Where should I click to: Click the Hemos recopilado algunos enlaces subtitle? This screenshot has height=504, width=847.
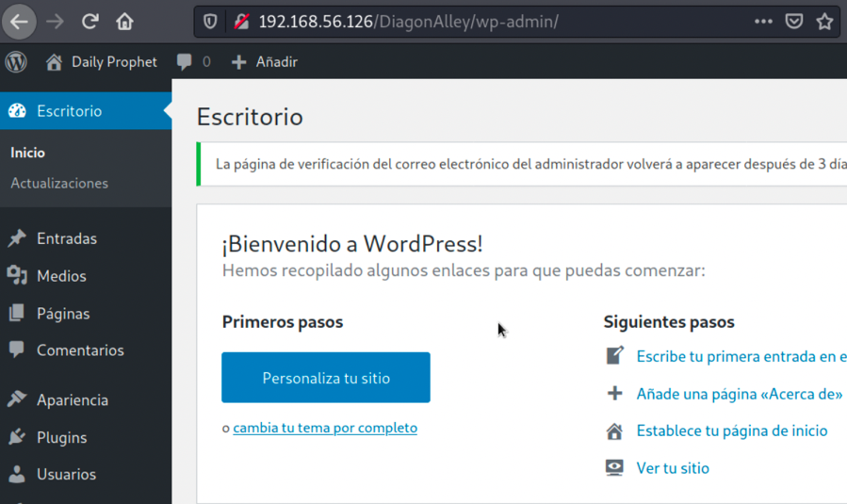point(464,270)
